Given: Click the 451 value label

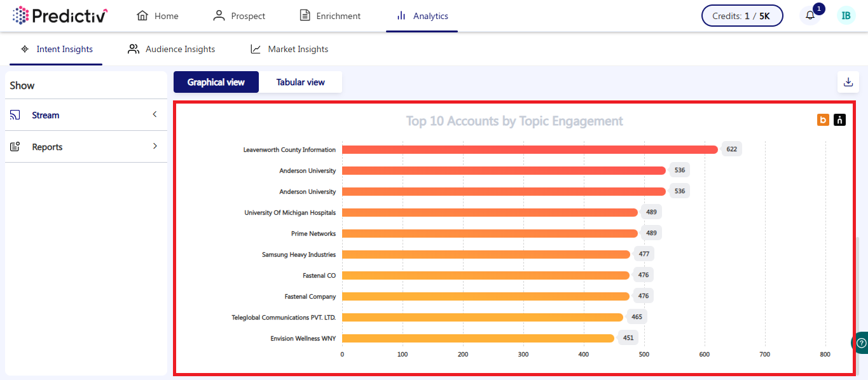Looking at the screenshot, I should coord(628,338).
